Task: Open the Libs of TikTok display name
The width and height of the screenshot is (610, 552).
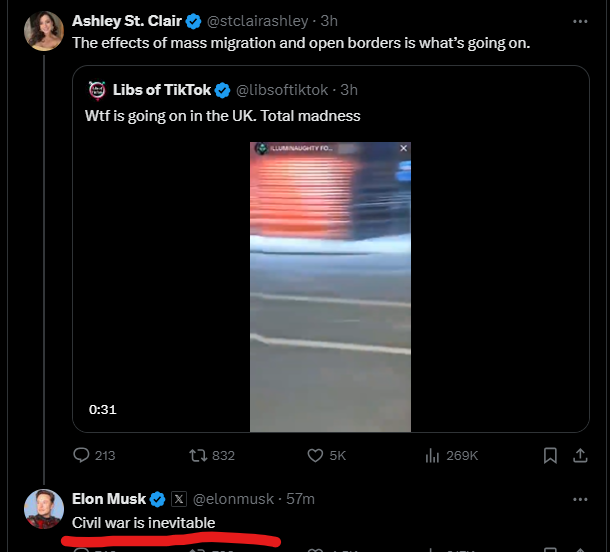Action: pos(162,90)
